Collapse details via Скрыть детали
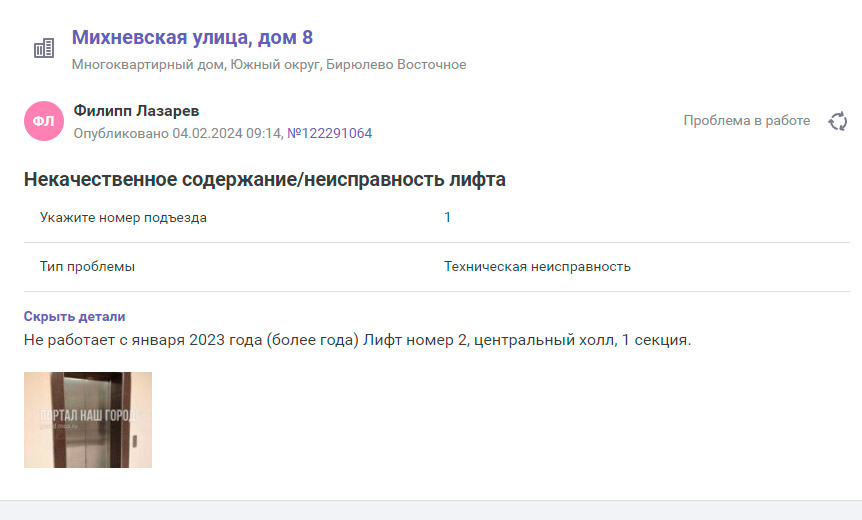 [x=74, y=316]
